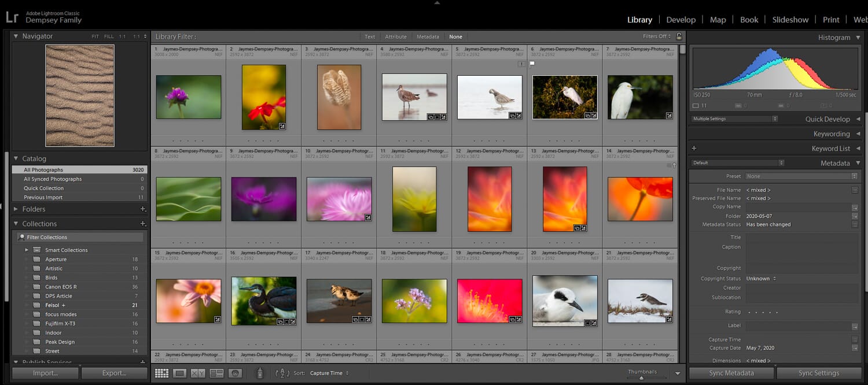Viewport: 868px width, 385px height.
Task: Click Metadata Status action icon
Action: click(x=854, y=224)
